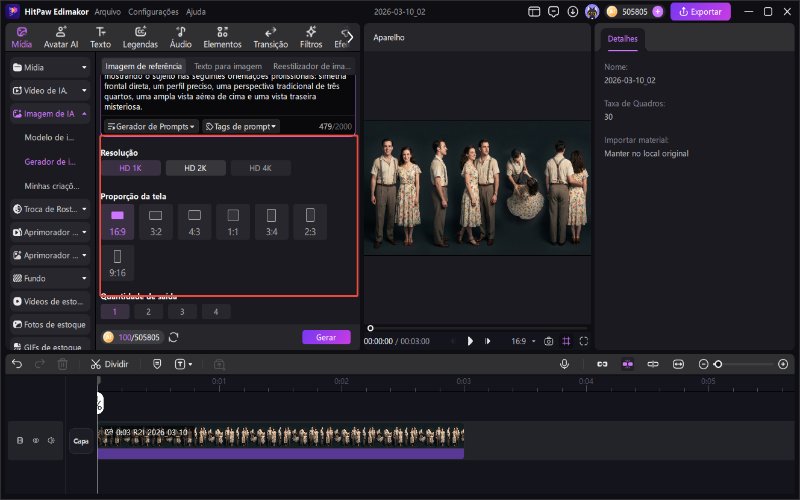Click the microphone voiceover icon
The image size is (800, 500).
pos(564,364)
